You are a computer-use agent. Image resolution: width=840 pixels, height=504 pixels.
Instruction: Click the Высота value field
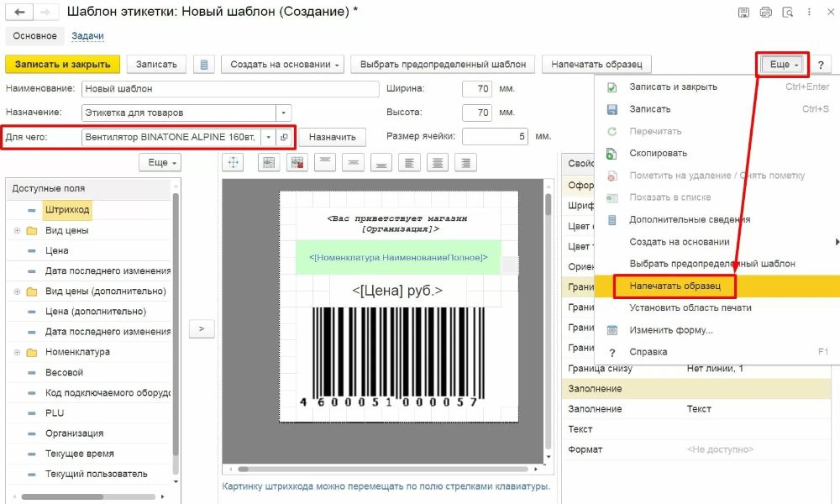(477, 113)
